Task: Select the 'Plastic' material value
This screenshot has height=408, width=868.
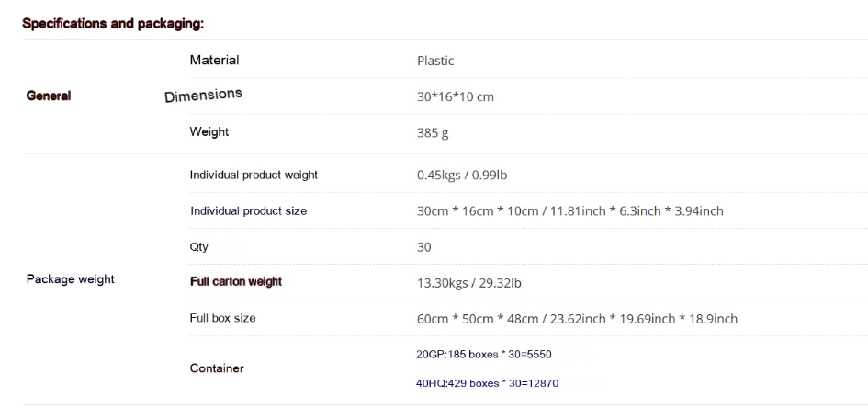Action: (x=435, y=61)
